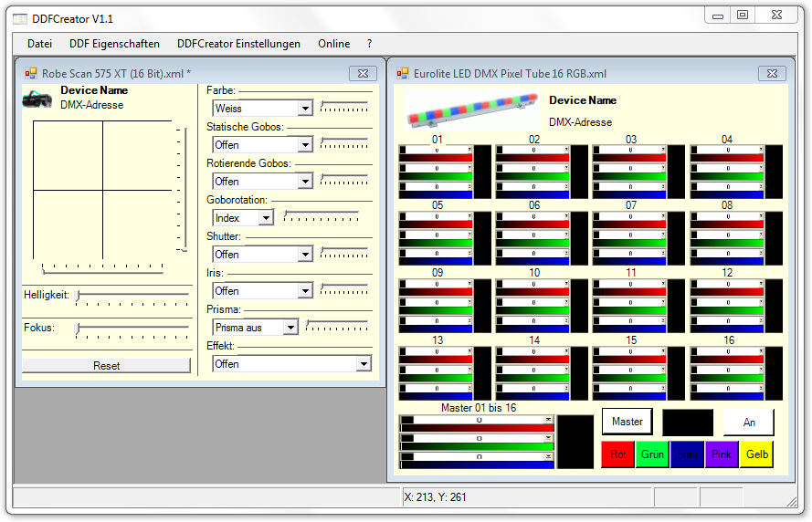Expand the Goborotation Index dropdown
This screenshot has width=812, height=522.
(x=266, y=218)
